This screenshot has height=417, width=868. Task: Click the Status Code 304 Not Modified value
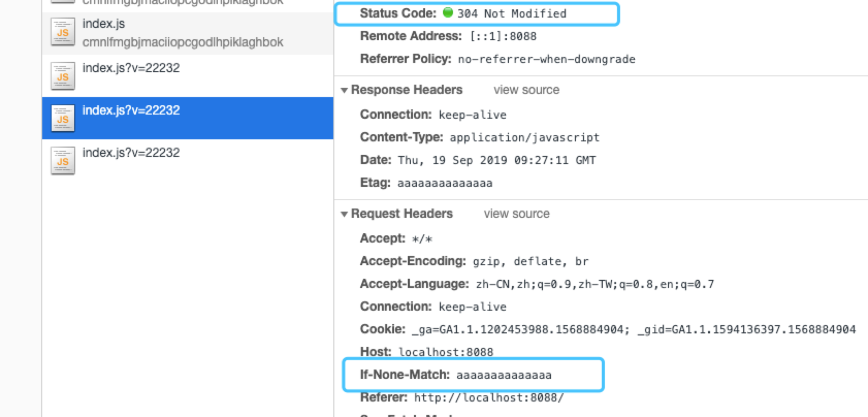coord(511,14)
